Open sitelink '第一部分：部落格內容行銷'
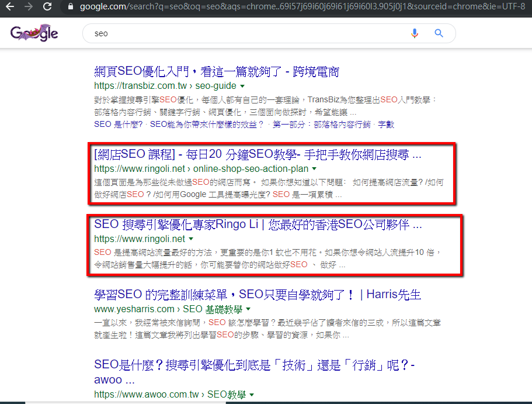Screen dimensions: 532x404 pyautogui.click(x=321, y=125)
